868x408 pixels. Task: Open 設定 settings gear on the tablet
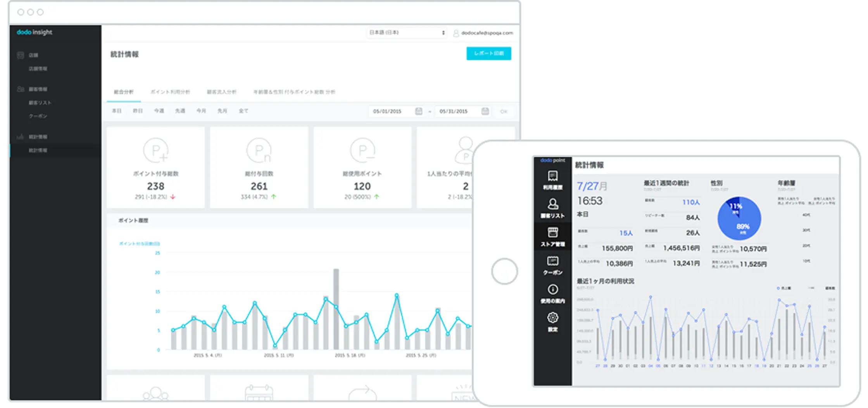pos(553,322)
